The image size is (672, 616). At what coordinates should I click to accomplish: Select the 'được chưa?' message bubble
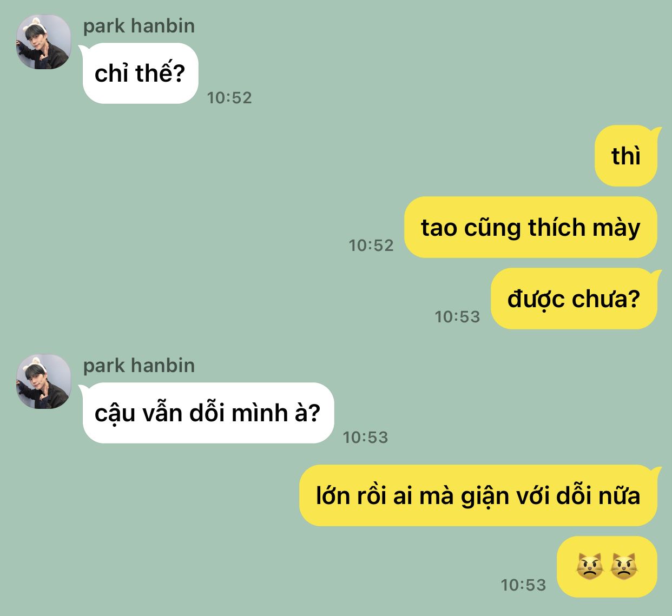pos(576,299)
